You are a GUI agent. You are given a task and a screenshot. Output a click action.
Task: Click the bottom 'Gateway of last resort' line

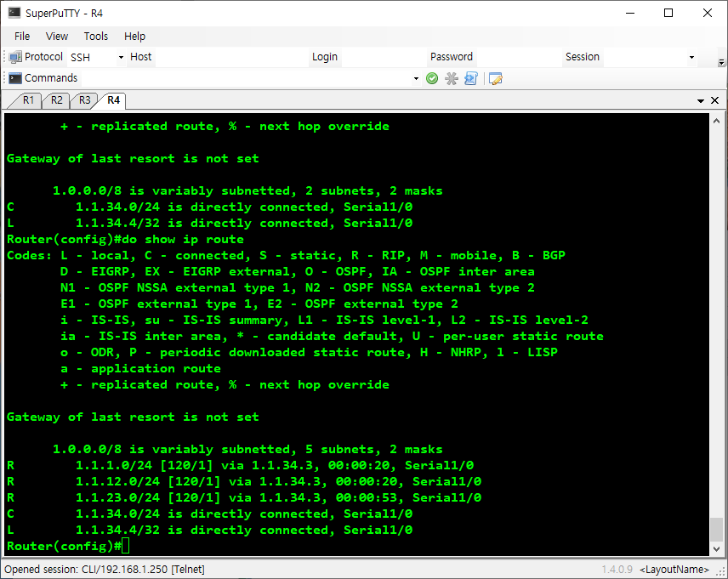133,417
